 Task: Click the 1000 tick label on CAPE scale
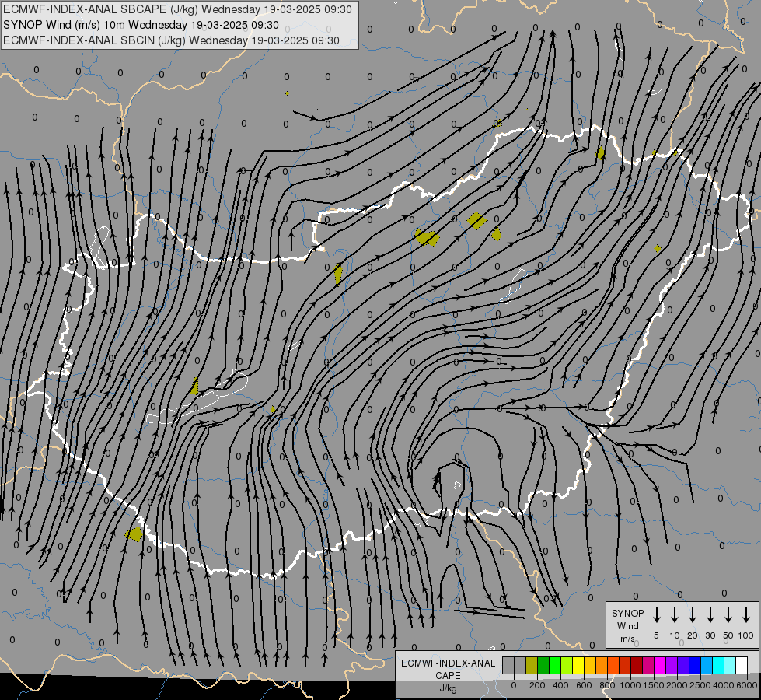tap(630, 685)
